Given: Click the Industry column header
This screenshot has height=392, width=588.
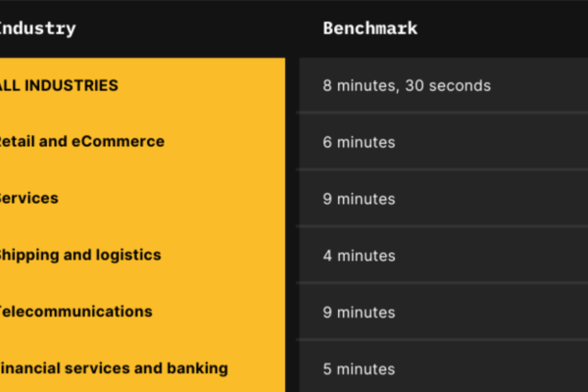Looking at the screenshot, I should coord(37,28).
